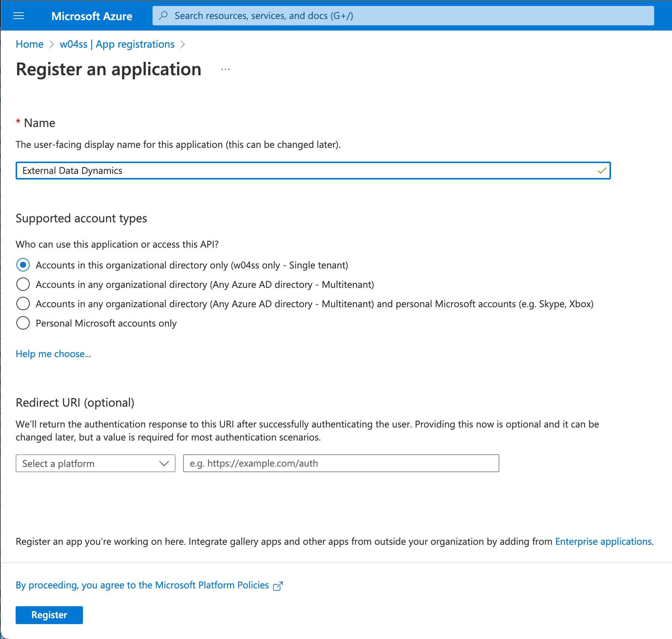The height and width of the screenshot is (639, 672).
Task: Click the green validation checkmark in Name field
Action: (602, 171)
